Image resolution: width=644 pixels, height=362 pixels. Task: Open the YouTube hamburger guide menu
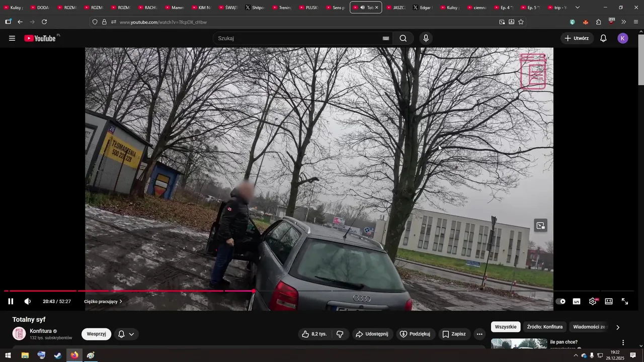click(x=12, y=38)
